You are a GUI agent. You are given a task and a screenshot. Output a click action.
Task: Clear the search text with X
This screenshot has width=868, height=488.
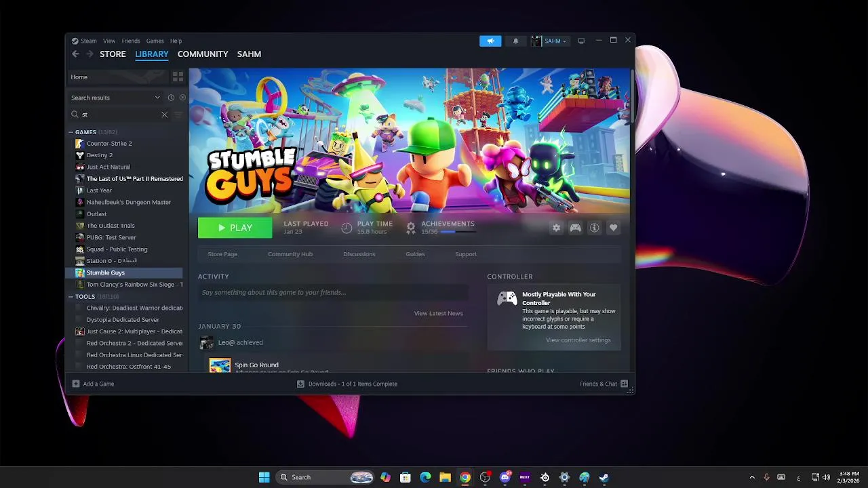click(164, 115)
